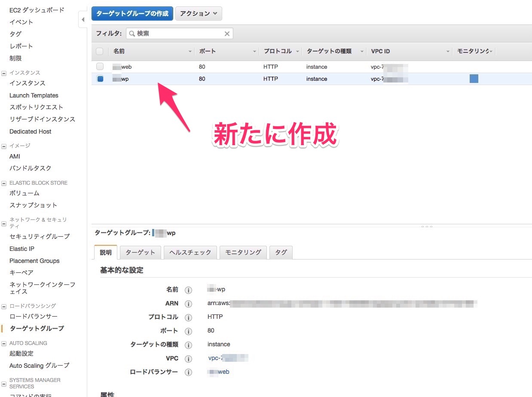Screen dimensions: 532x397
Task: Uncheck the wp target group row
Action: (100, 79)
